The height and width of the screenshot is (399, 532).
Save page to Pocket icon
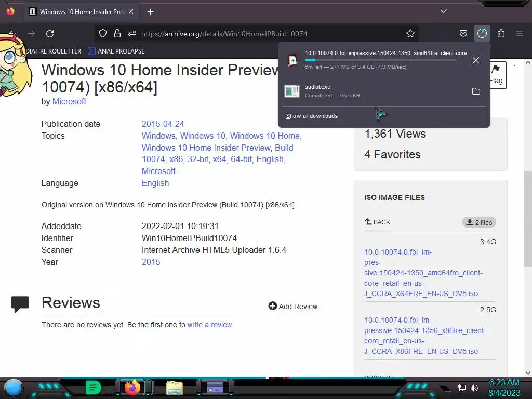[x=463, y=33]
